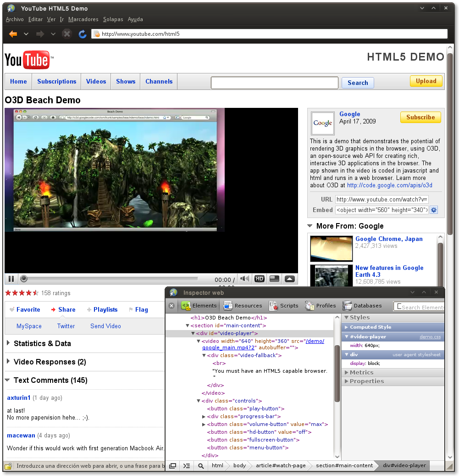Go to the Shows navigation tab
Viewport: 459px width, 476px height.
click(x=126, y=81)
